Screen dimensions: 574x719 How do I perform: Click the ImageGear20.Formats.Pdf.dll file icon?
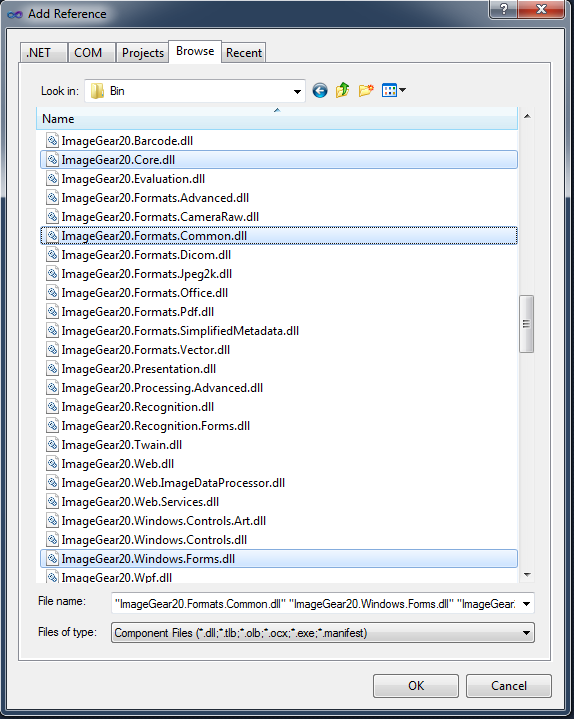pos(52,311)
